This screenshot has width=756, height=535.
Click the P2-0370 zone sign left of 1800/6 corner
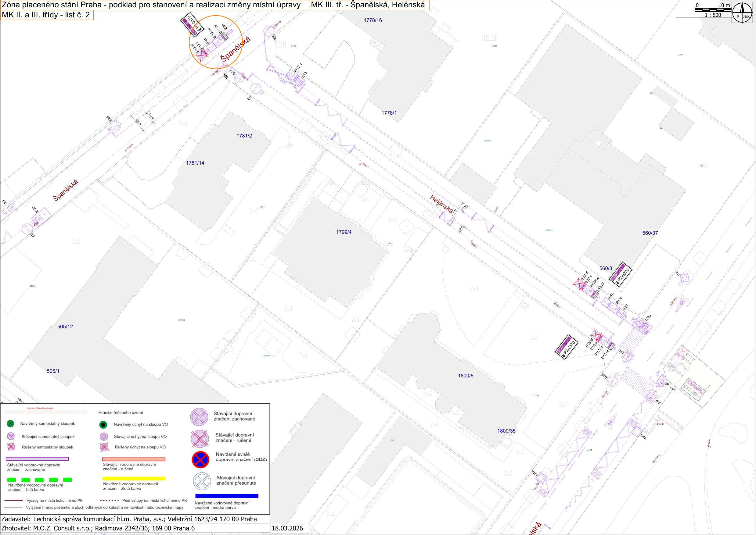click(x=567, y=347)
